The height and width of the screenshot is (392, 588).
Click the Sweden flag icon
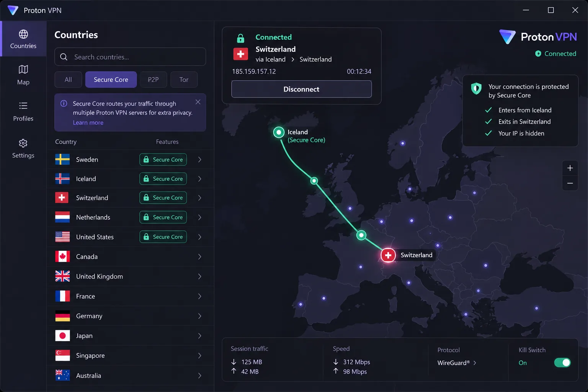pos(62,159)
